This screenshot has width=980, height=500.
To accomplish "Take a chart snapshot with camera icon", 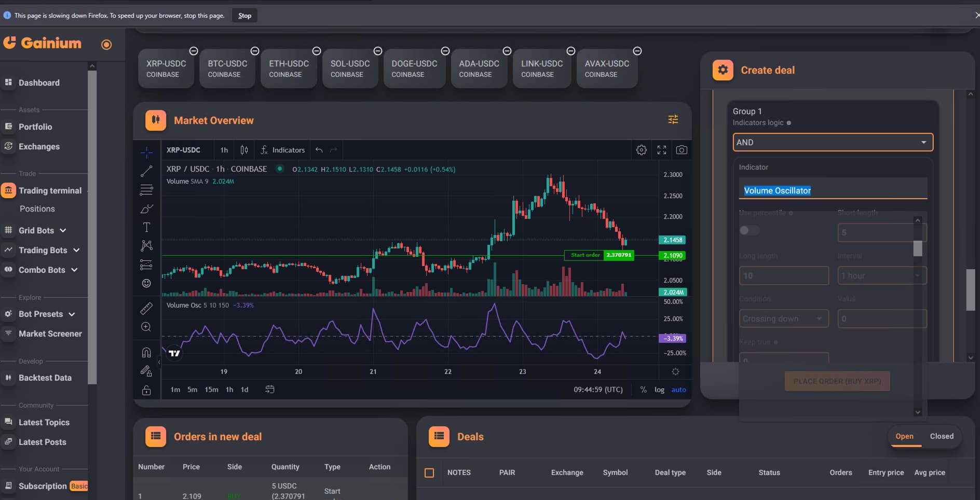I will tap(682, 150).
